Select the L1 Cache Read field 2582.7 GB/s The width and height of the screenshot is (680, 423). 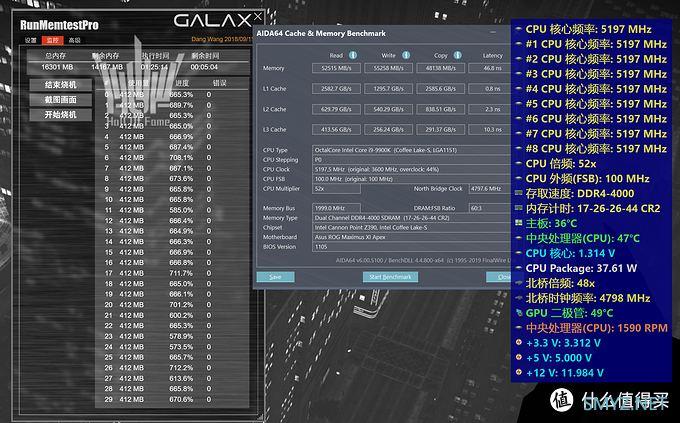[x=336, y=89]
